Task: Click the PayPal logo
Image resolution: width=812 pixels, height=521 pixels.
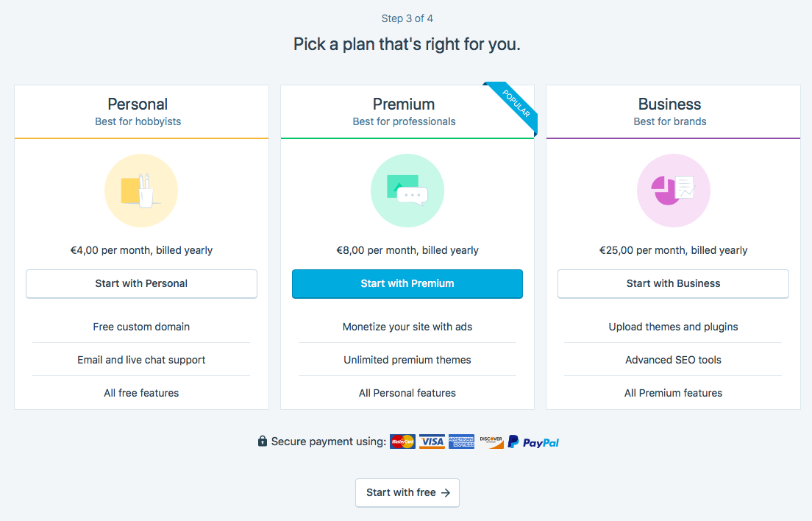Action: [x=533, y=442]
